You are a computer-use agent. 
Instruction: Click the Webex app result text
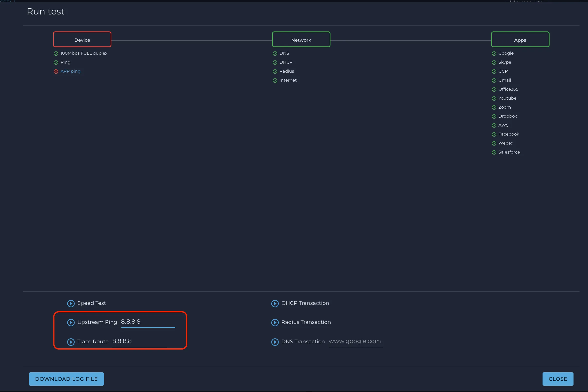click(x=506, y=143)
